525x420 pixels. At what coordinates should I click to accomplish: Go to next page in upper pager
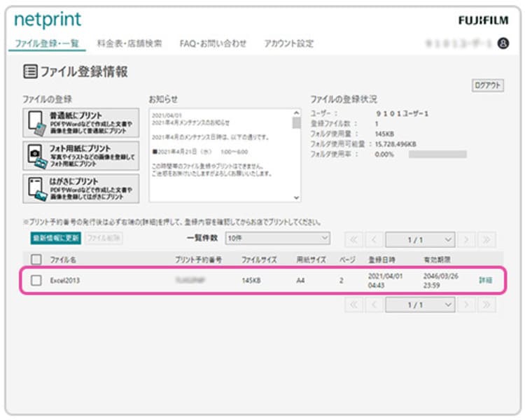466,240
